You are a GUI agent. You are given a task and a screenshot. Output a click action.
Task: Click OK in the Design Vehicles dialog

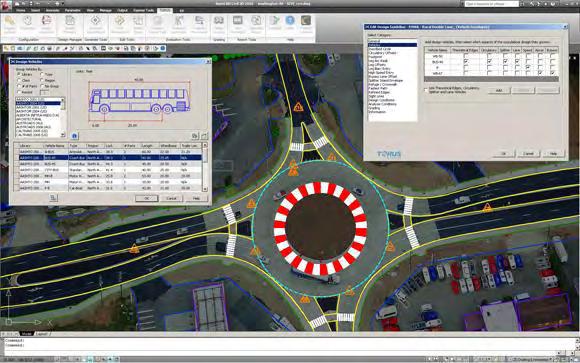click(x=146, y=198)
